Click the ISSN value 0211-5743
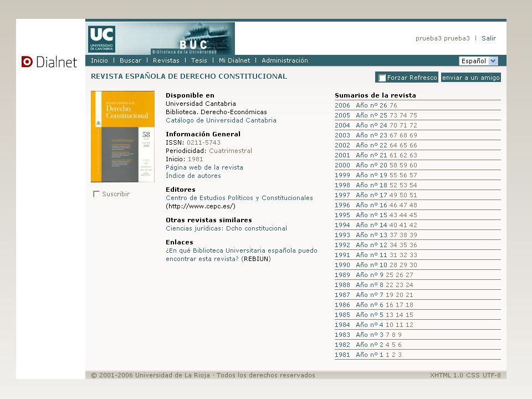Image resolution: width=532 pixels, height=399 pixels. pyautogui.click(x=203, y=142)
